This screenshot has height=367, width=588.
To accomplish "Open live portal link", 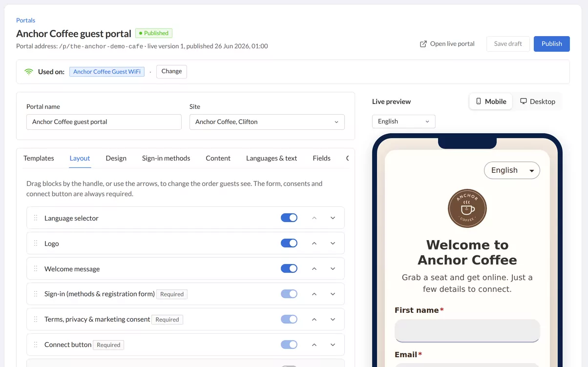I will tap(447, 44).
